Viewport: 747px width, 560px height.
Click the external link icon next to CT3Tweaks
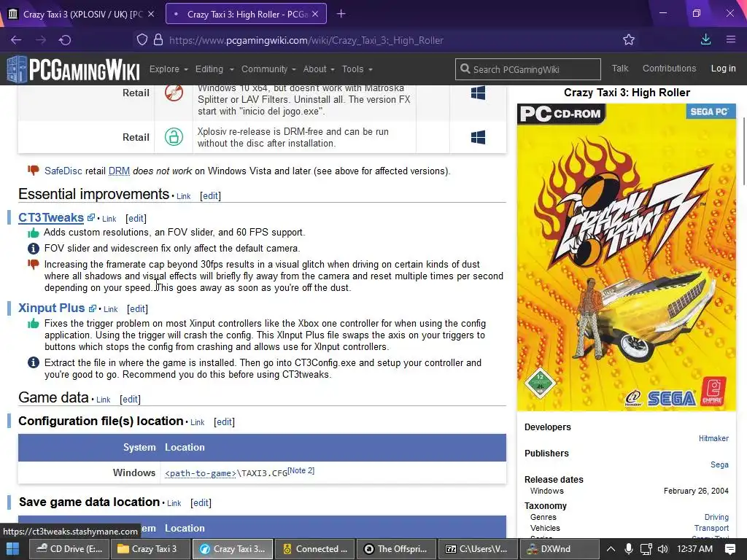point(90,217)
